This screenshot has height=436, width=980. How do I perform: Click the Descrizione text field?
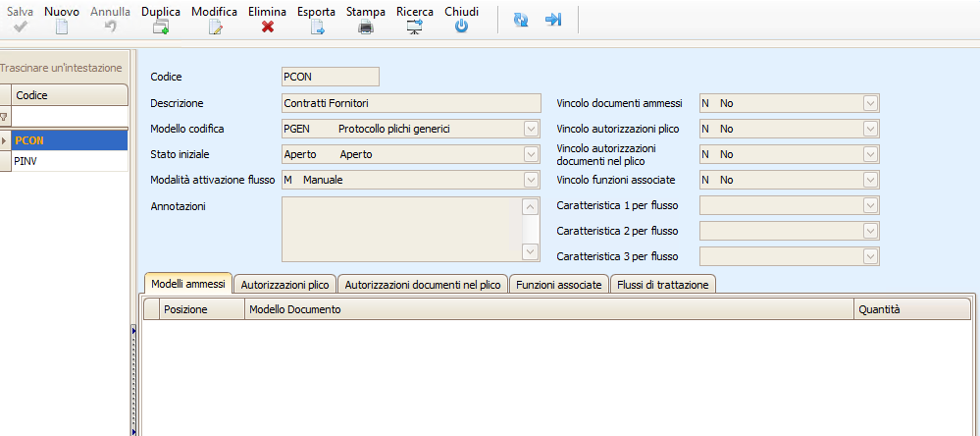pos(410,102)
